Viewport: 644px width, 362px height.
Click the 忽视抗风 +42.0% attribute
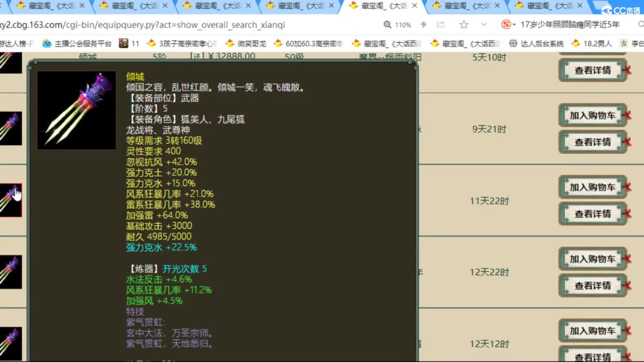tap(162, 162)
